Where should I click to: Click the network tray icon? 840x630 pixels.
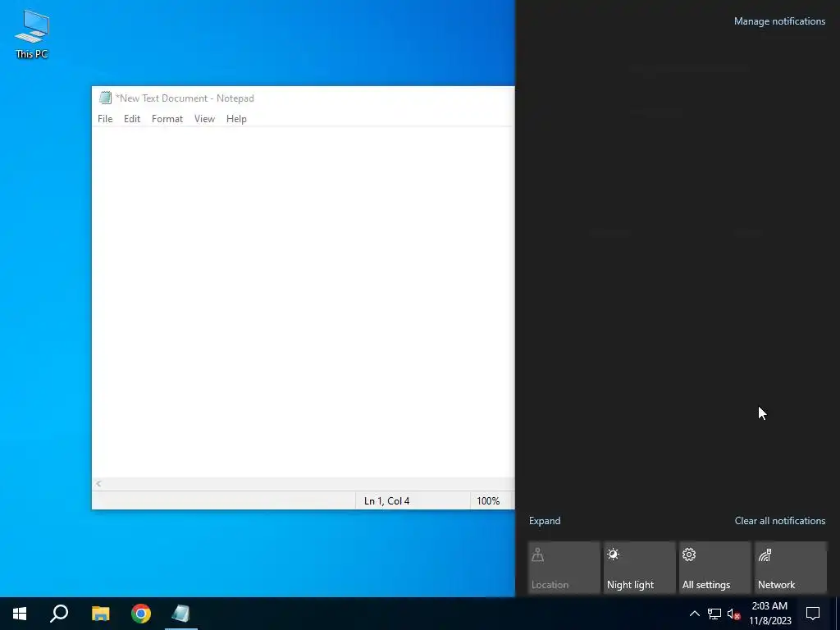point(714,614)
